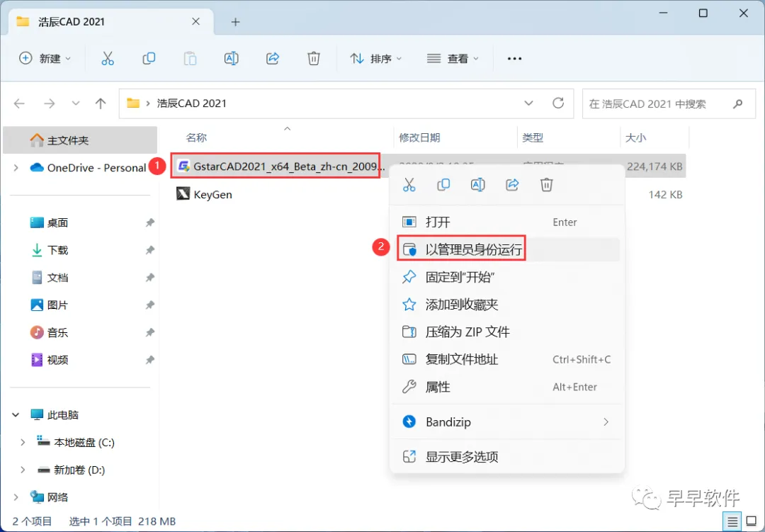Click Share icon in the context menu
The width and height of the screenshot is (765, 532).
pos(512,184)
